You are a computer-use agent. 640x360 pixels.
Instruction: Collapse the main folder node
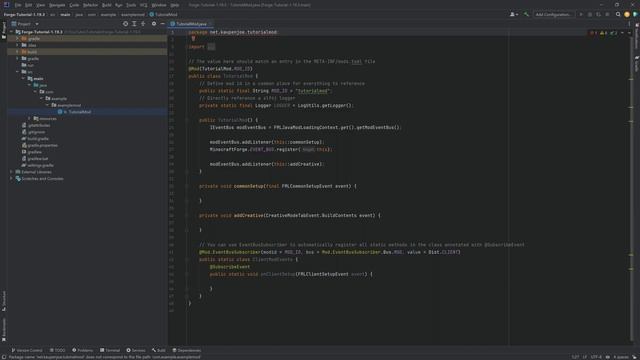click(x=23, y=78)
